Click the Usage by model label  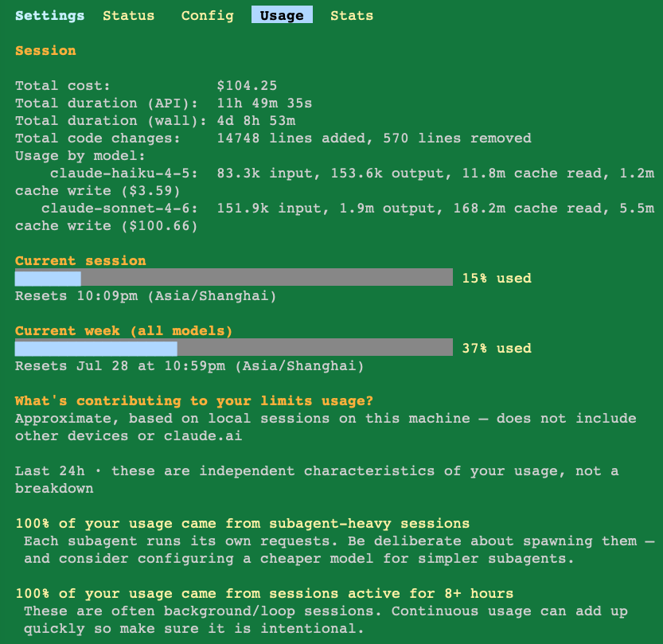pyautogui.click(x=80, y=155)
